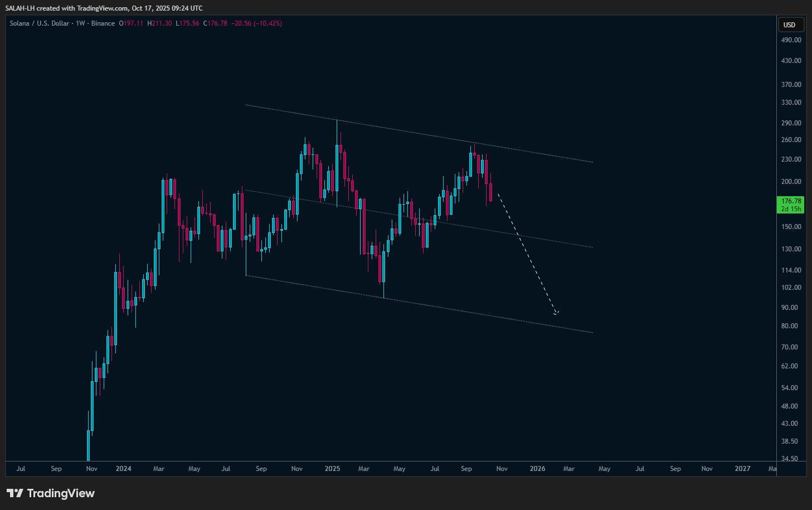Click the 430.00 price axis label
This screenshot has height=510, width=812.
pyautogui.click(x=791, y=61)
